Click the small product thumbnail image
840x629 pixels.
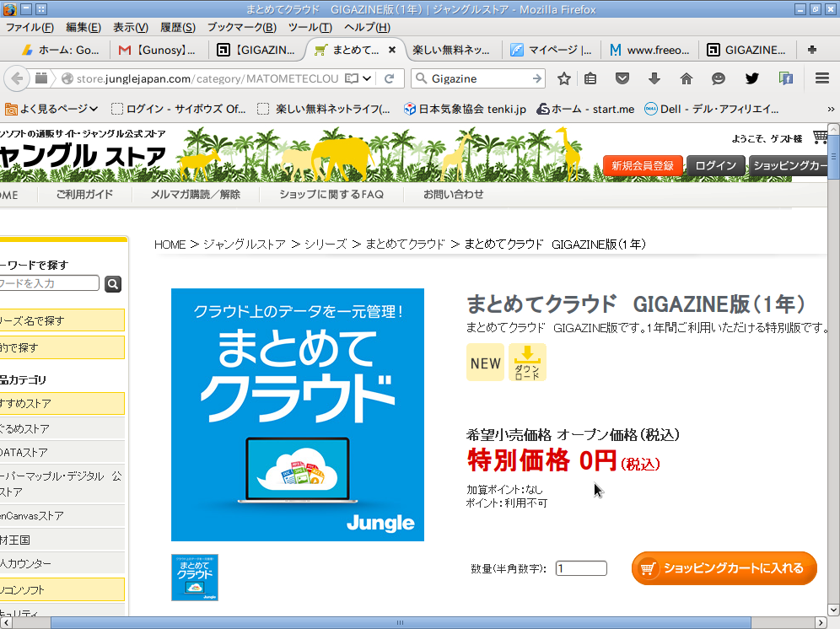[195, 578]
